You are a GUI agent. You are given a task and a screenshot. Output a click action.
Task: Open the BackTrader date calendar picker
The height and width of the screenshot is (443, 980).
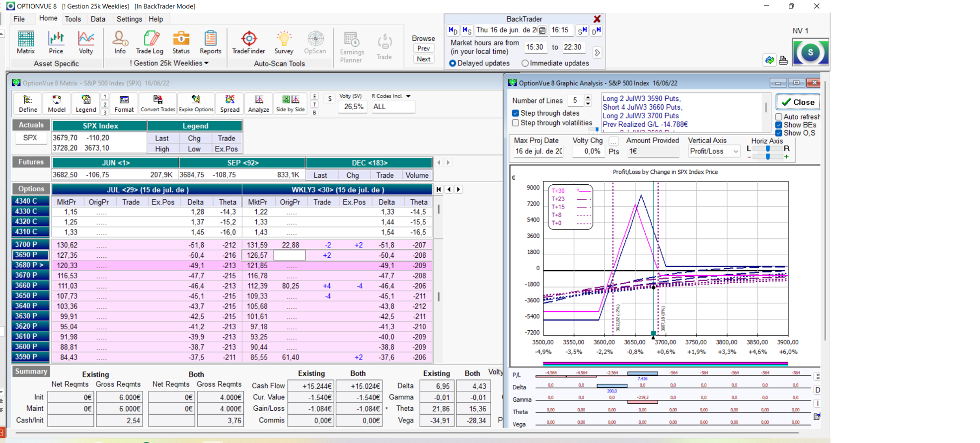click(542, 30)
